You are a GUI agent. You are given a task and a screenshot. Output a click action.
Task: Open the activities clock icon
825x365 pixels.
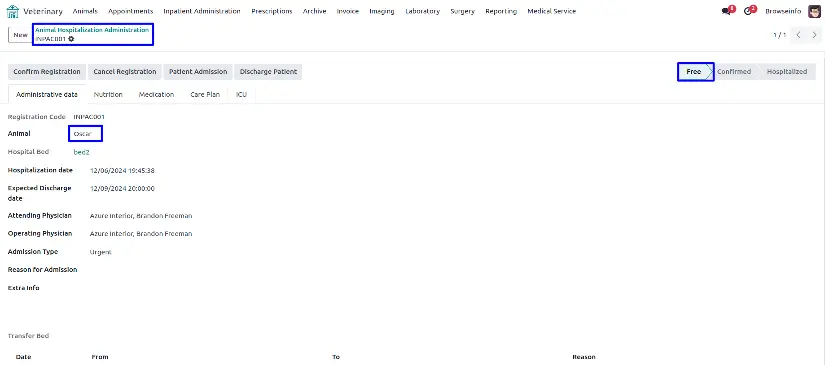click(x=749, y=11)
